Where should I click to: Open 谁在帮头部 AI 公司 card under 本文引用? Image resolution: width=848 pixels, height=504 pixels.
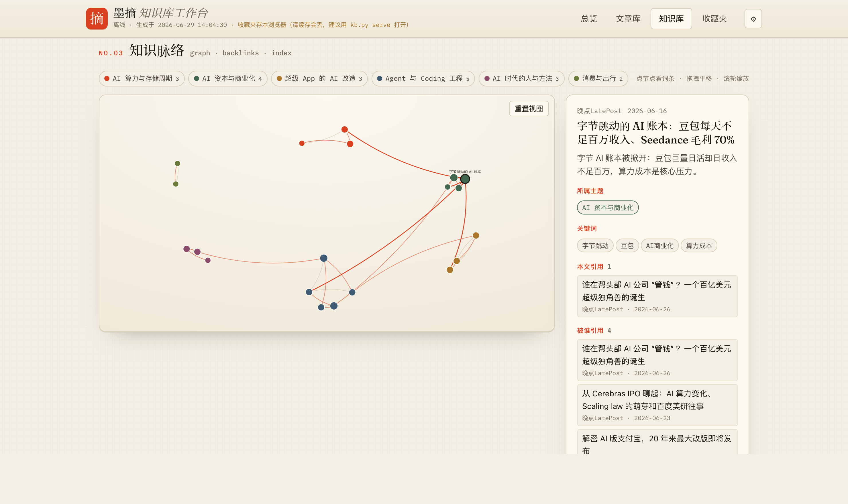pyautogui.click(x=657, y=296)
